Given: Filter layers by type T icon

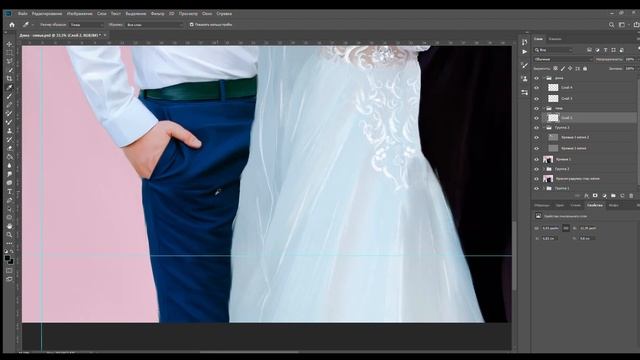Looking at the screenshot, I should (x=605, y=50).
